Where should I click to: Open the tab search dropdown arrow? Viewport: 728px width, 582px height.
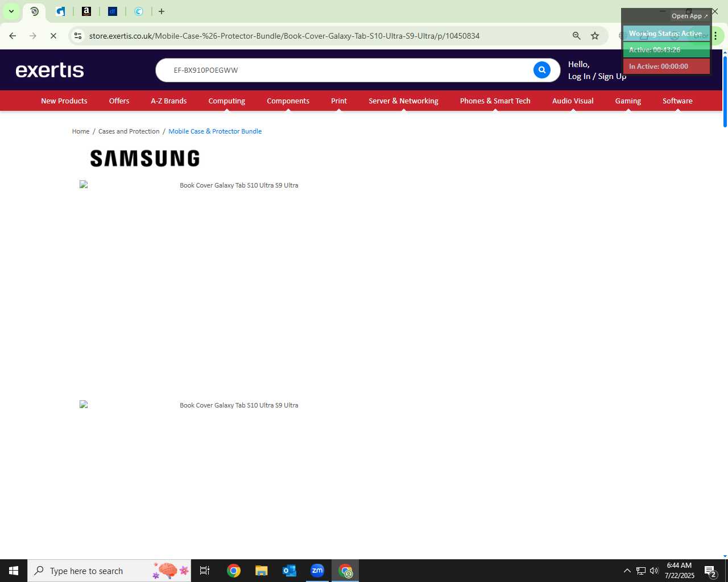[11, 11]
